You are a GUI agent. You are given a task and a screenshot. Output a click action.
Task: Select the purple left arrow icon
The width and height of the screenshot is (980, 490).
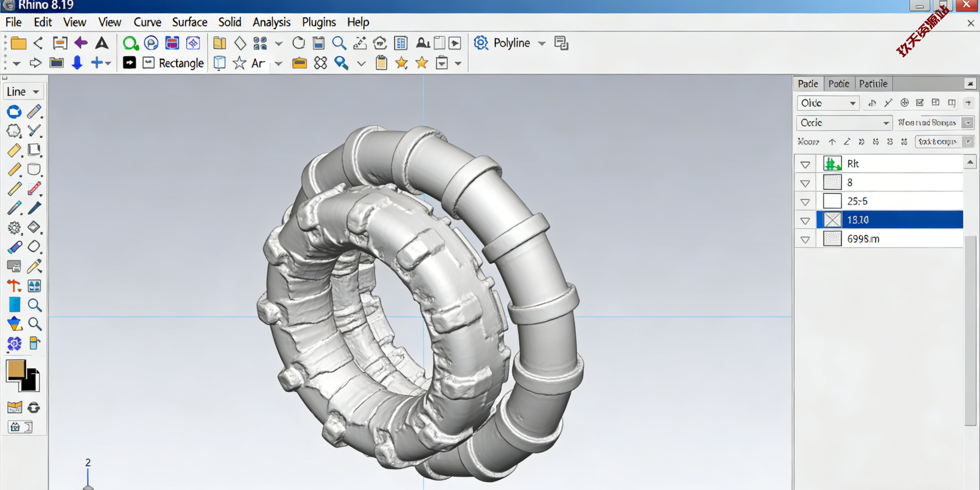pyautogui.click(x=81, y=43)
